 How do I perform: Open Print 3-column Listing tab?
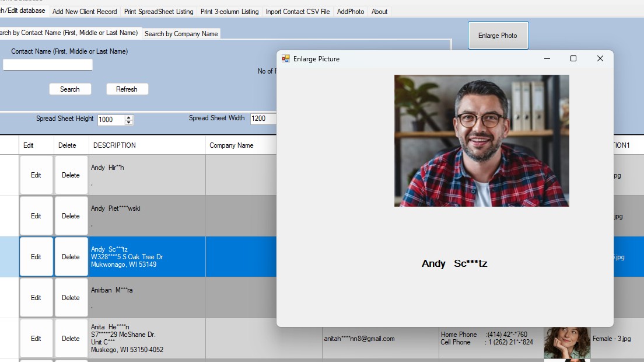coord(230,12)
